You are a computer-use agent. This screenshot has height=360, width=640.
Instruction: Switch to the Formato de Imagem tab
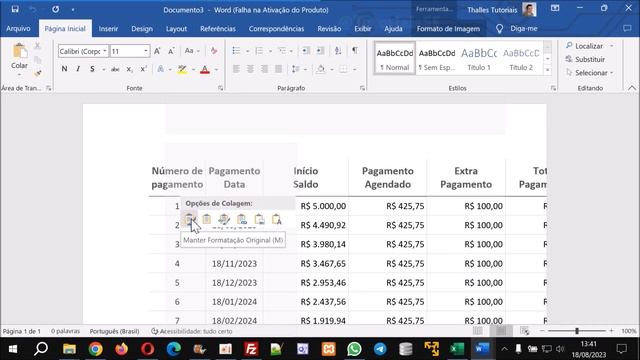click(448, 29)
